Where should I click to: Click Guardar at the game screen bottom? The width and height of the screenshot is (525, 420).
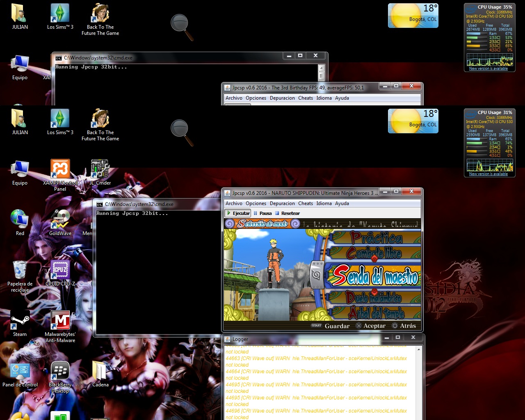[331, 326]
